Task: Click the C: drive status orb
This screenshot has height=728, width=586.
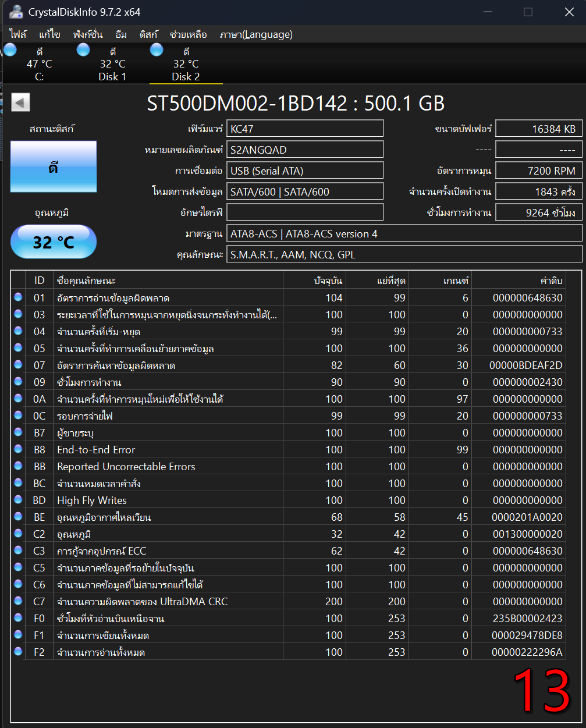Action: pyautogui.click(x=10, y=50)
